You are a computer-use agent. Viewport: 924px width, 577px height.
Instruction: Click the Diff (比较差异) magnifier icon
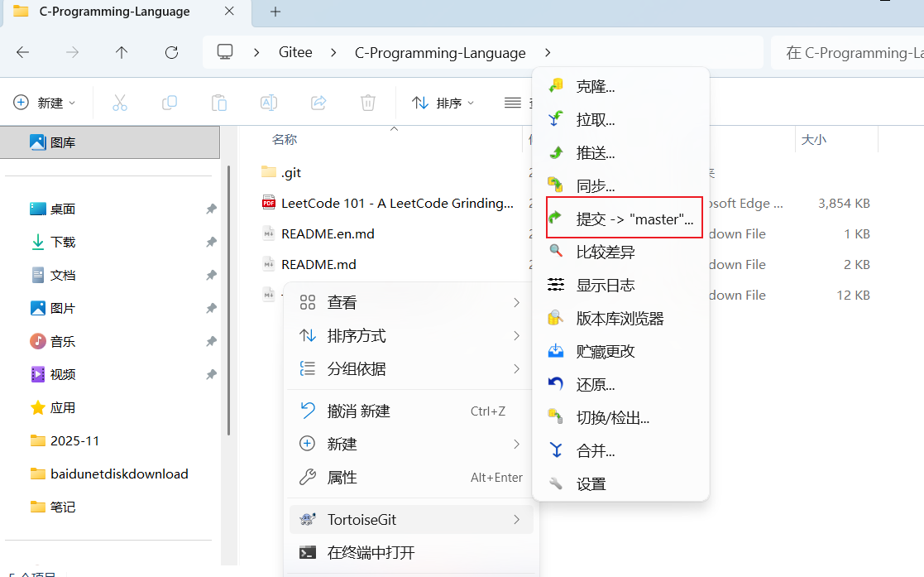point(556,252)
